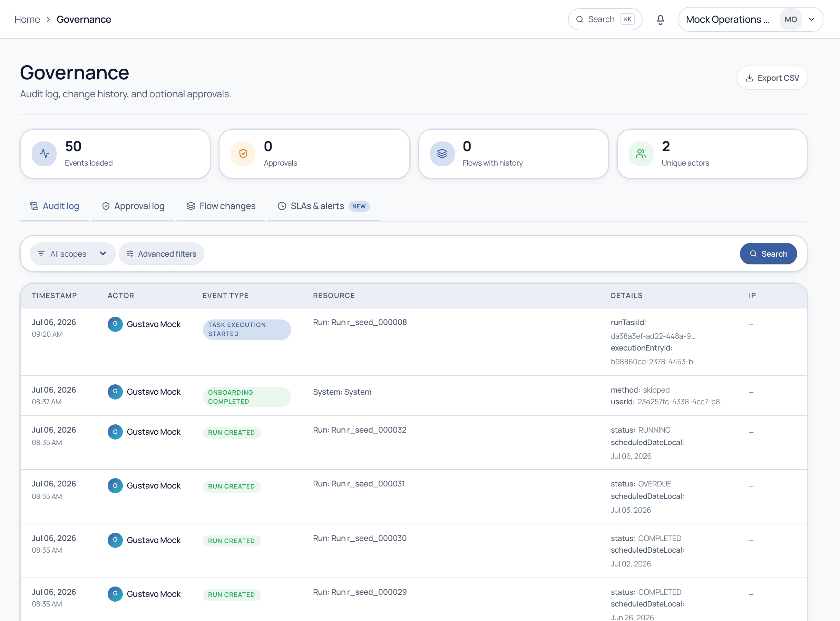This screenshot has width=840, height=621.
Task: Click actor avatar for Run r_seed_000031
Action: pos(115,486)
